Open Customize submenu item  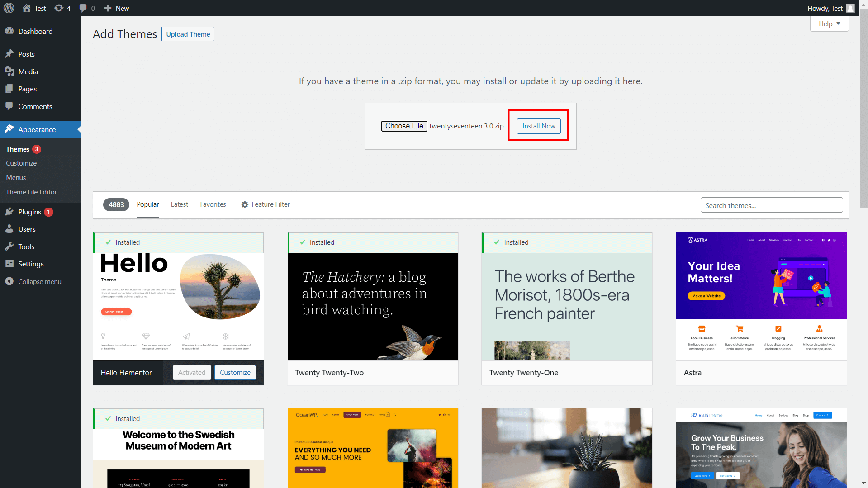(21, 163)
